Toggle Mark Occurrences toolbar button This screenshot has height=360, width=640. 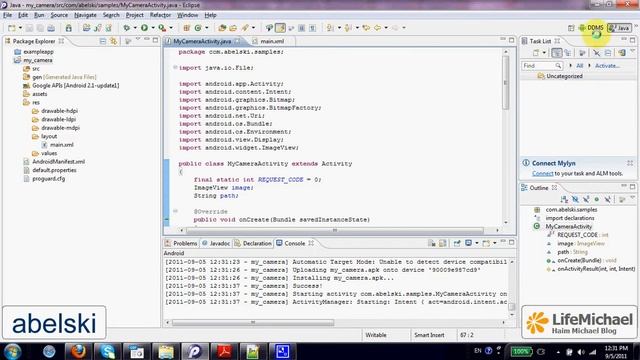pos(280,28)
